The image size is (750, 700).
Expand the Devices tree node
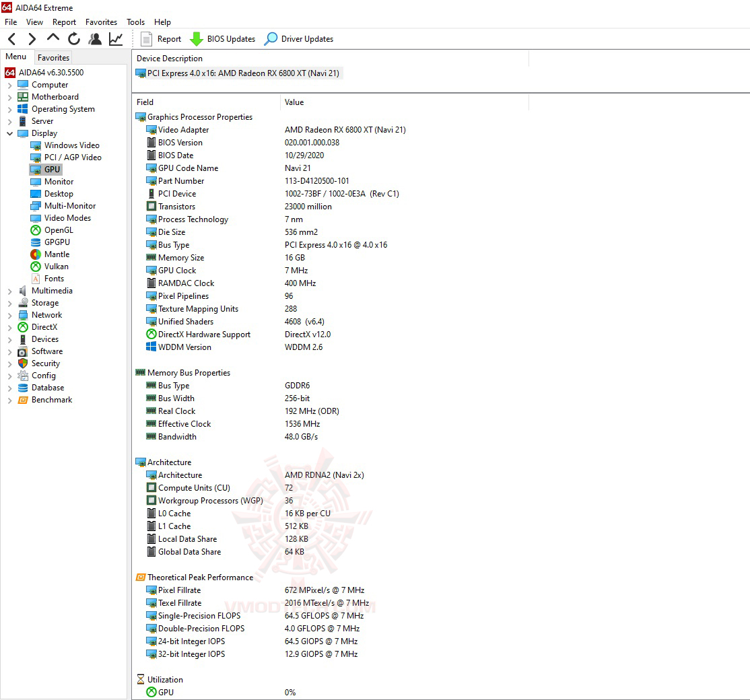(x=9, y=339)
